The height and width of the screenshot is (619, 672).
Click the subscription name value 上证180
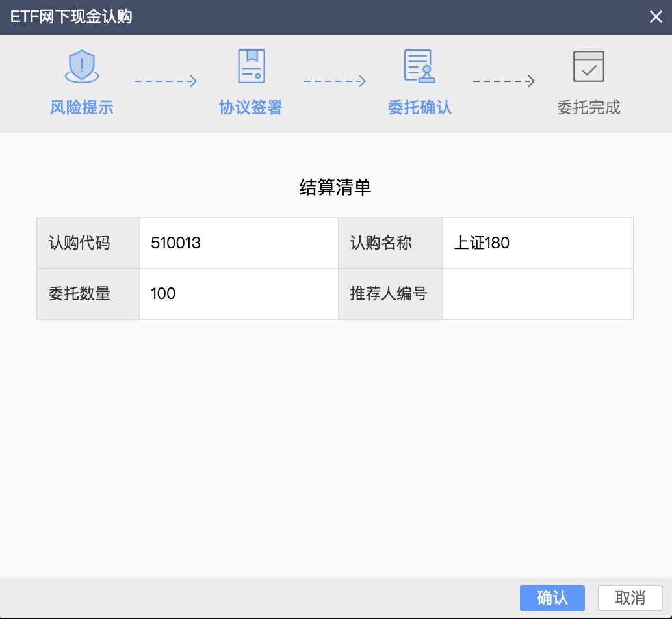click(x=482, y=243)
